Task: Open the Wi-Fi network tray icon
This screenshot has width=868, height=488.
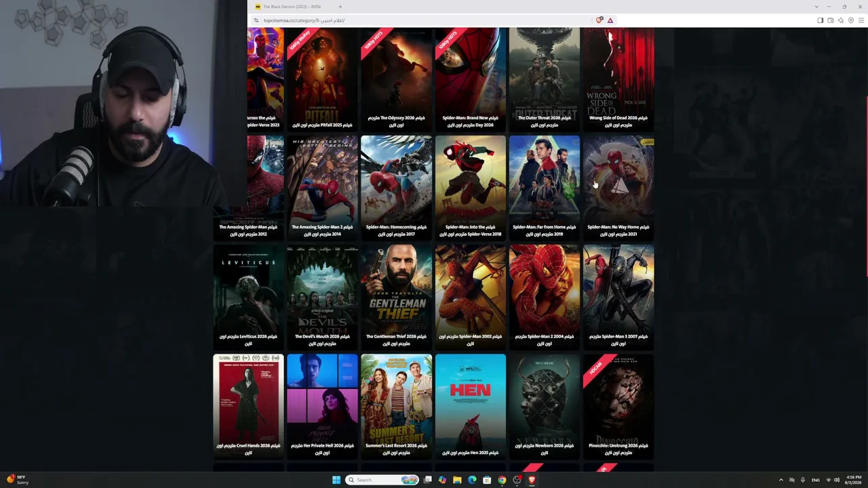Action: [x=828, y=480]
